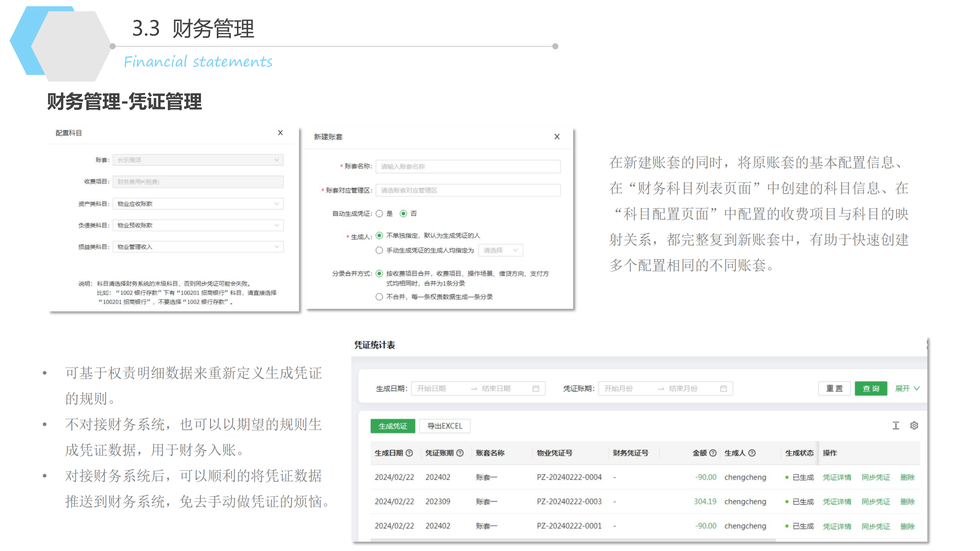Click help icon next to 金额 header

pos(712,453)
